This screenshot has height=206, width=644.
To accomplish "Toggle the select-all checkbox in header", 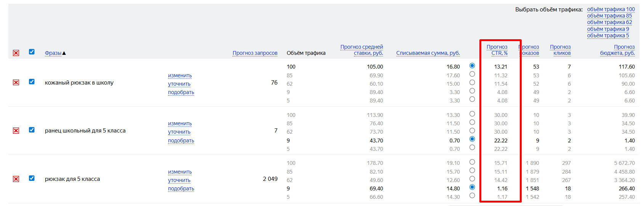I will click(32, 52).
